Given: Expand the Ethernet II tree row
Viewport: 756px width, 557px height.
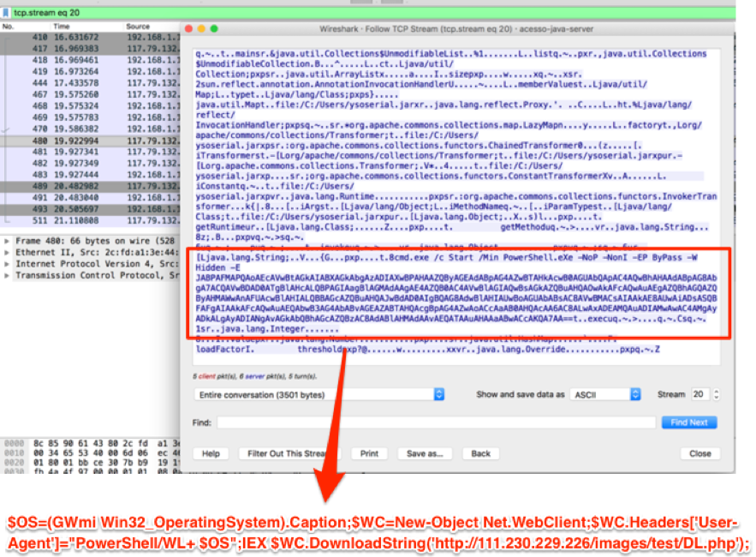Looking at the screenshot, I should click(x=6, y=252).
